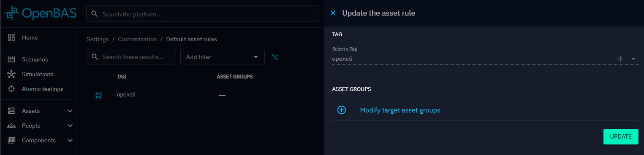Viewport: 644px width, 155px height.
Task: Close the Update the asset rule panel
Action: 333,13
